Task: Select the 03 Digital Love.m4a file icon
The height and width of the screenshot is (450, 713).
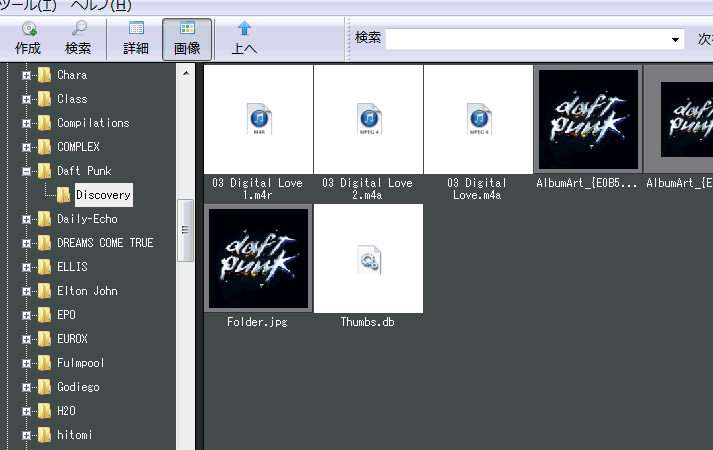Action: click(x=478, y=120)
